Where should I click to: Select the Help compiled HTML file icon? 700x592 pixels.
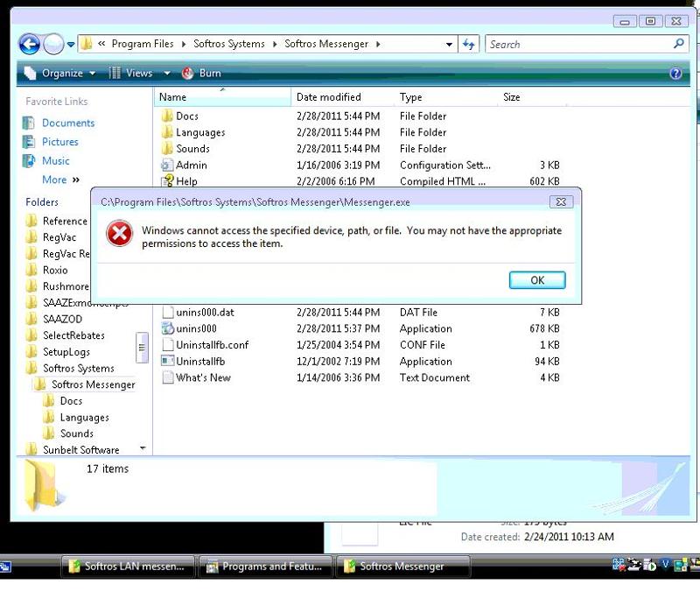point(167,181)
